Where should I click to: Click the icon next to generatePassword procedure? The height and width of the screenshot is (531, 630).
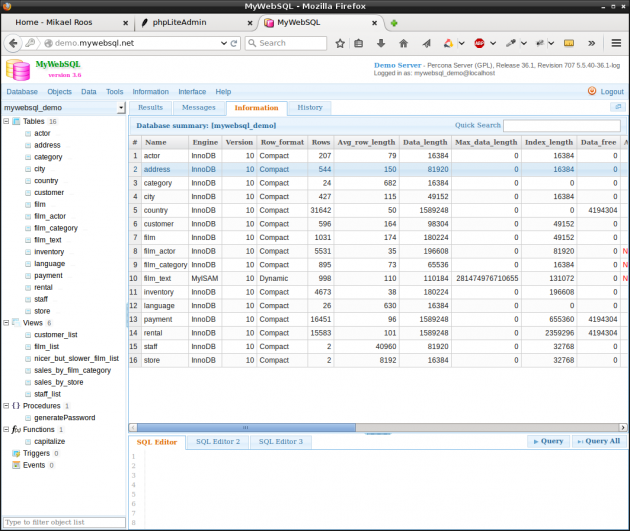28,418
